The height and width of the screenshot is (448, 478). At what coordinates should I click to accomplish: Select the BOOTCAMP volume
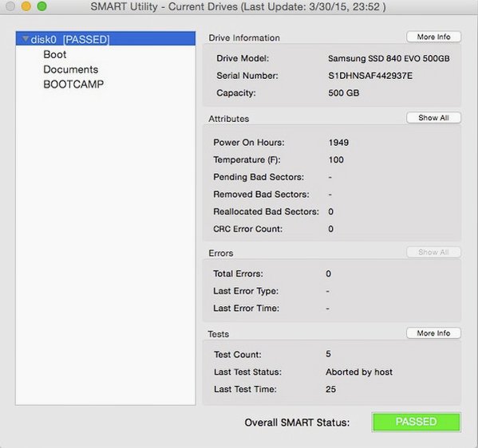pyautogui.click(x=73, y=84)
